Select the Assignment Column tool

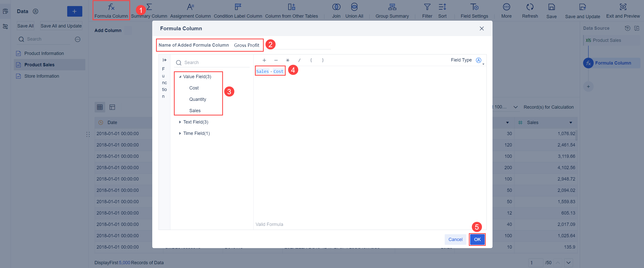click(x=190, y=11)
